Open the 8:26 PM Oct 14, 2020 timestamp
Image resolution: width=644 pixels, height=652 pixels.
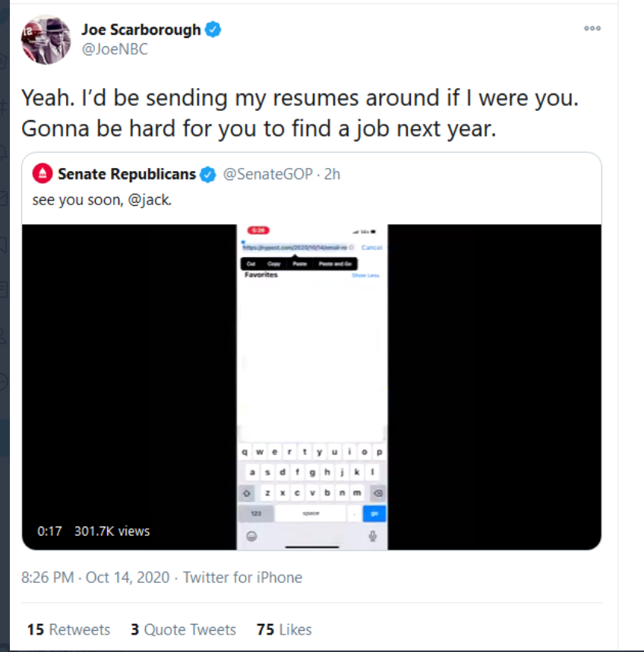(96, 578)
